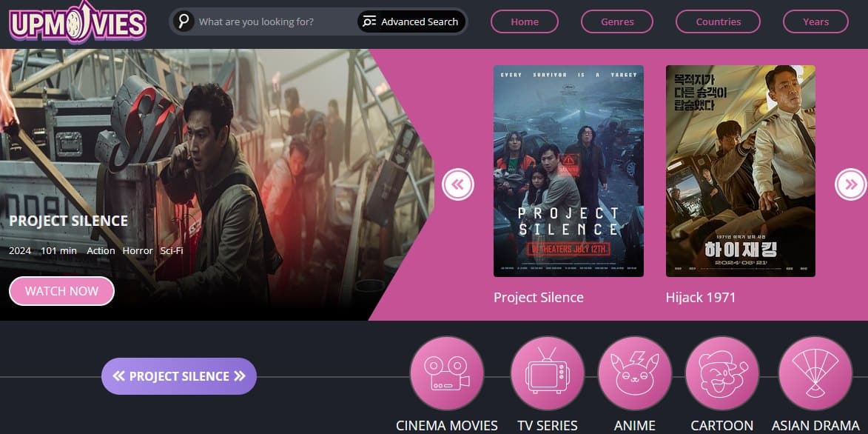The width and height of the screenshot is (868, 434).
Task: Click the purple PROJECT SILENCE slider pill
Action: pos(179,376)
